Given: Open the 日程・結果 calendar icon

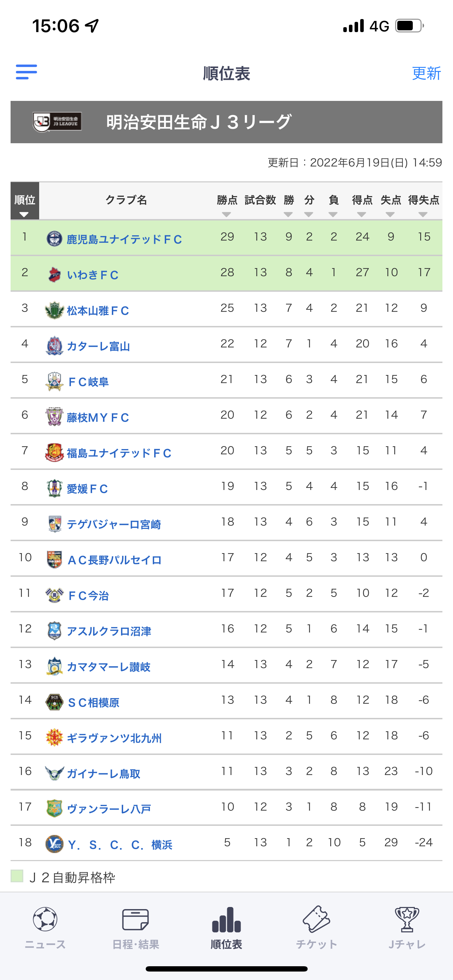Looking at the screenshot, I should tap(135, 919).
